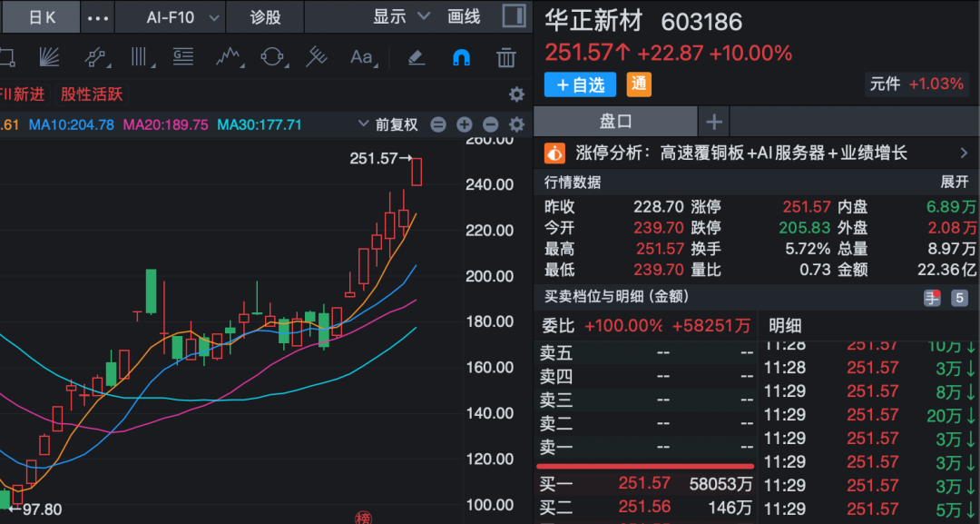Viewport: 980px width, 524px height.
Task: Open the 诊股 tab
Action: coord(265,17)
